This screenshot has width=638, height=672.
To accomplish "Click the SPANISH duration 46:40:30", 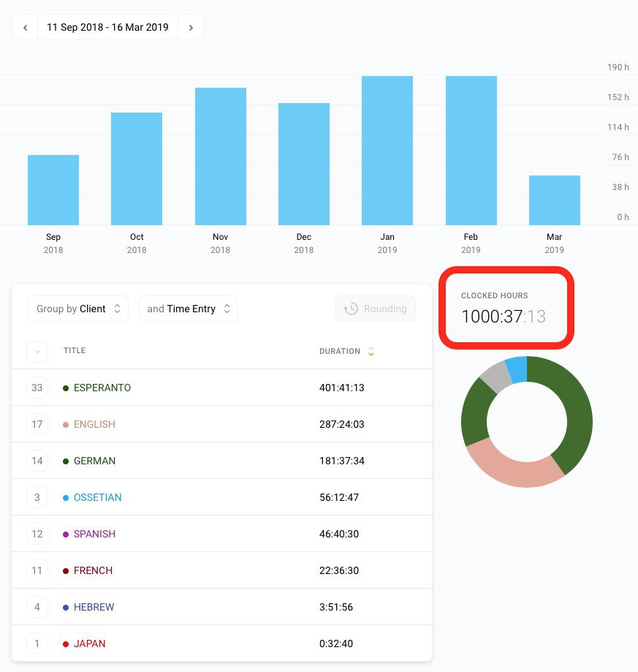I will pos(339,534).
